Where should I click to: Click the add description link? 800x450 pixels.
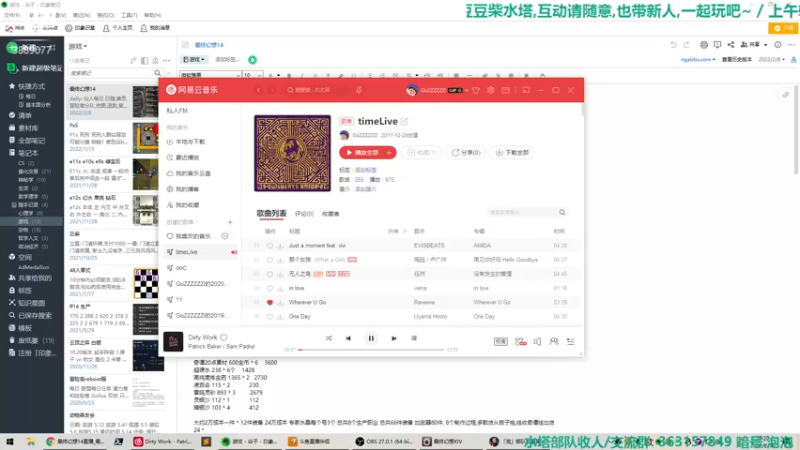365,189
